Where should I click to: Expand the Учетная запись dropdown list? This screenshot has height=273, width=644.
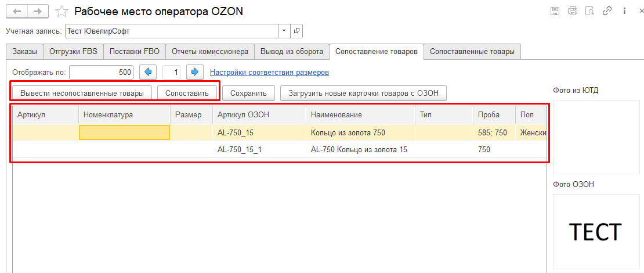284,31
